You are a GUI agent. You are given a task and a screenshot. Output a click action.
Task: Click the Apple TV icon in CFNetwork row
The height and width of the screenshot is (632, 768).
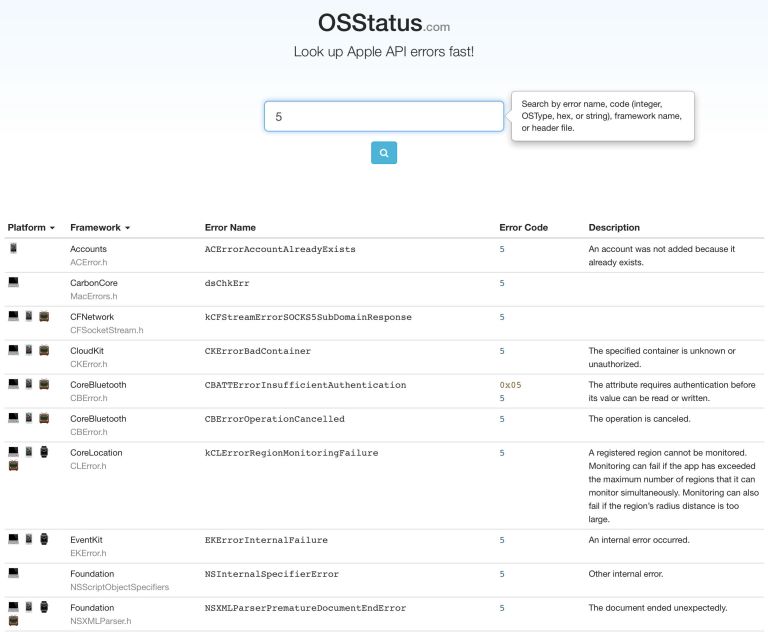click(44, 316)
